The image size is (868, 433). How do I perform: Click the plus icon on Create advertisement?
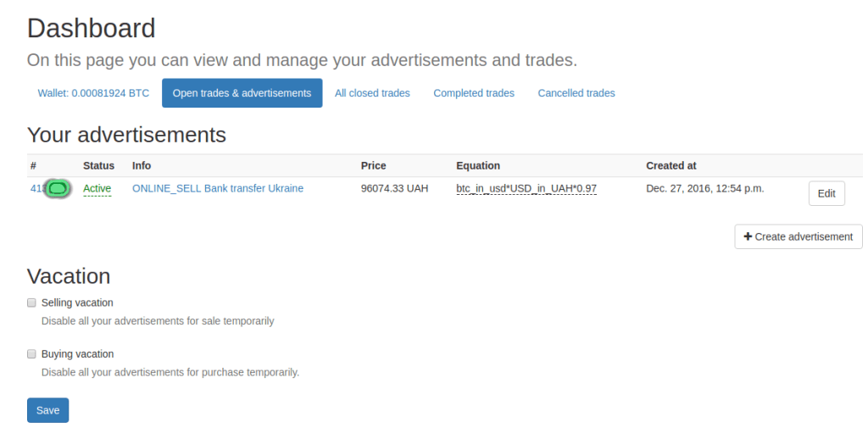[748, 237]
